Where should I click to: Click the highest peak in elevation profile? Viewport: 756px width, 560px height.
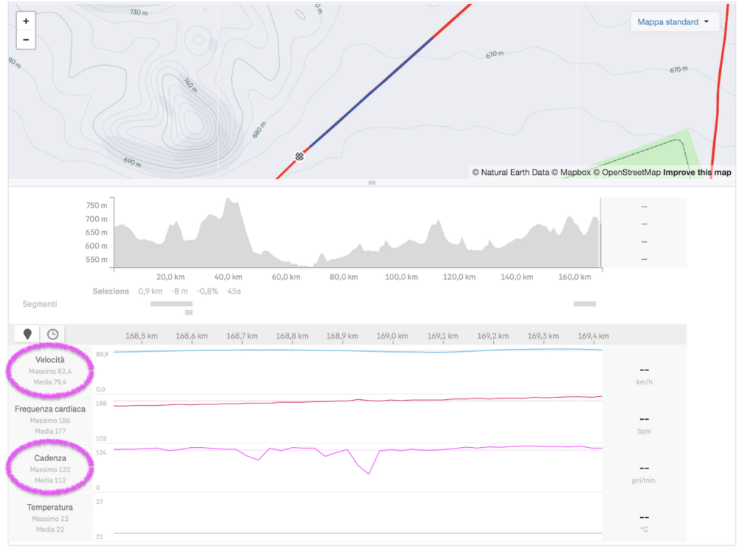(230, 199)
